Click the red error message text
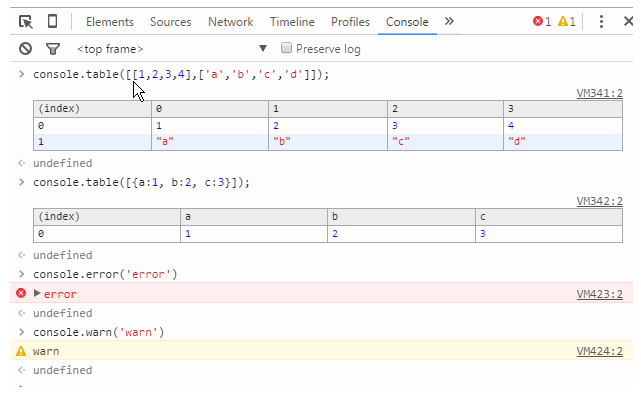The width and height of the screenshot is (641, 398). [60, 294]
